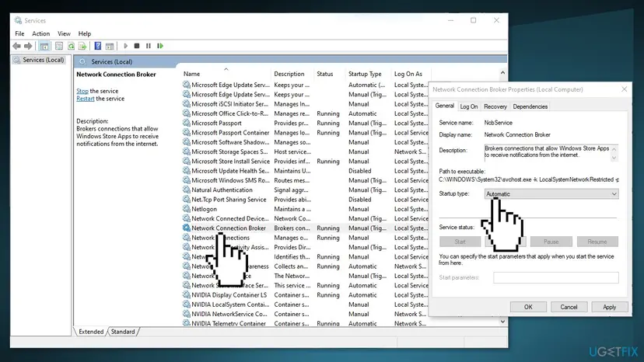
Task: Click the Apply button in Properties dialog
Action: (610, 307)
